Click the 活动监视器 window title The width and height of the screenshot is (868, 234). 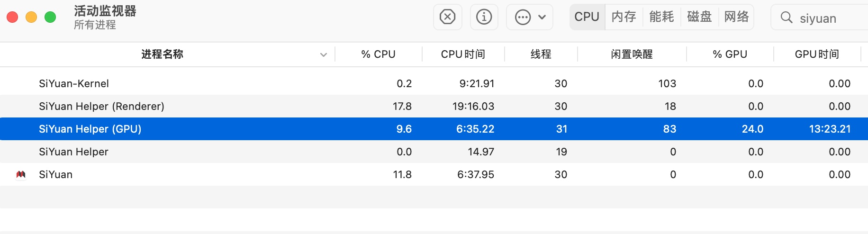[x=105, y=11]
